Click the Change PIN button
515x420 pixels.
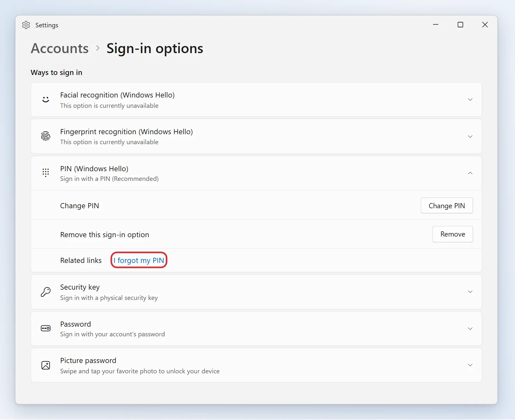click(447, 206)
